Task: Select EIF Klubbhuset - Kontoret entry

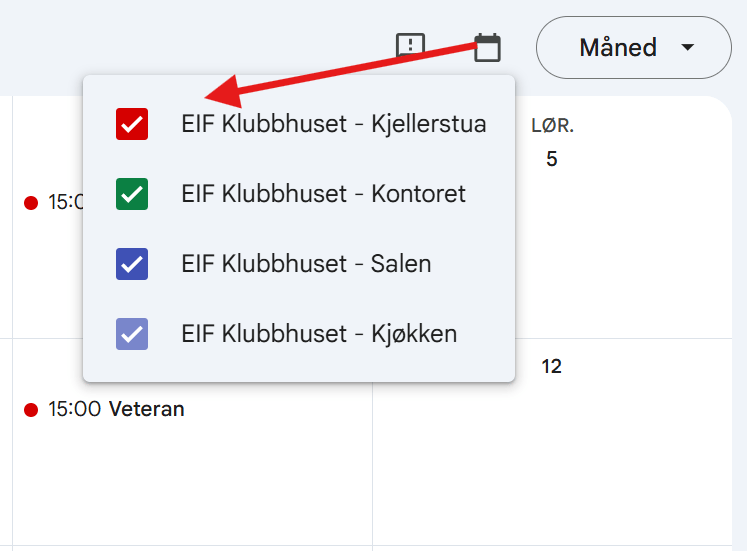Action: 323,194
